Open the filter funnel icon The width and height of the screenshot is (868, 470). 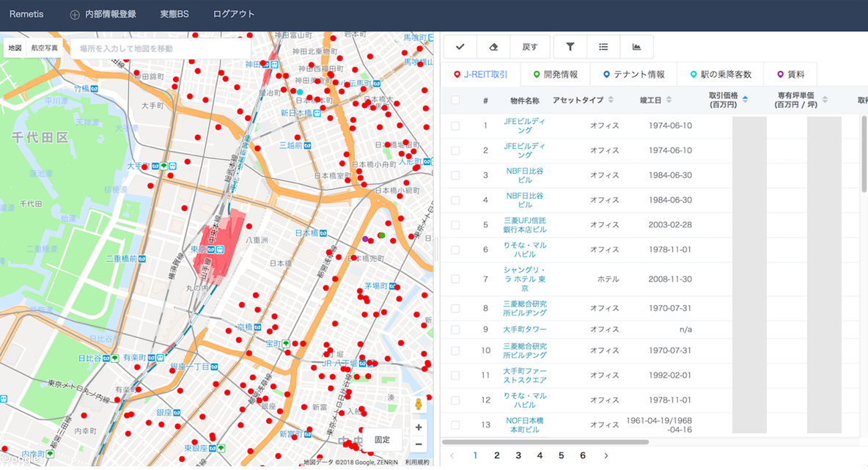[570, 47]
